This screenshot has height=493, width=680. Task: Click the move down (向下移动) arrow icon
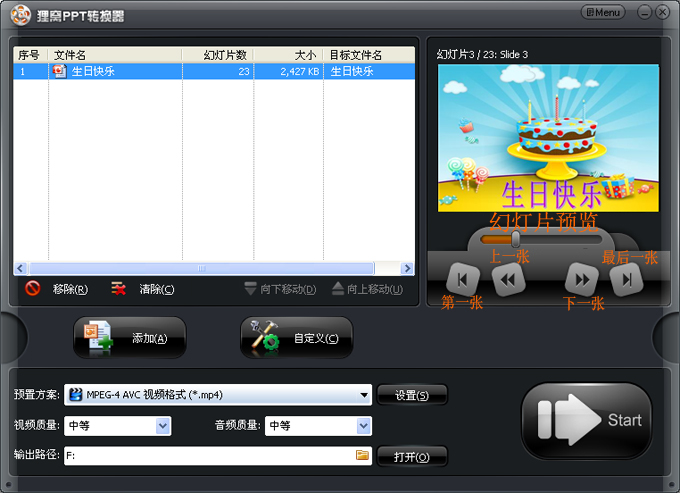[250, 288]
